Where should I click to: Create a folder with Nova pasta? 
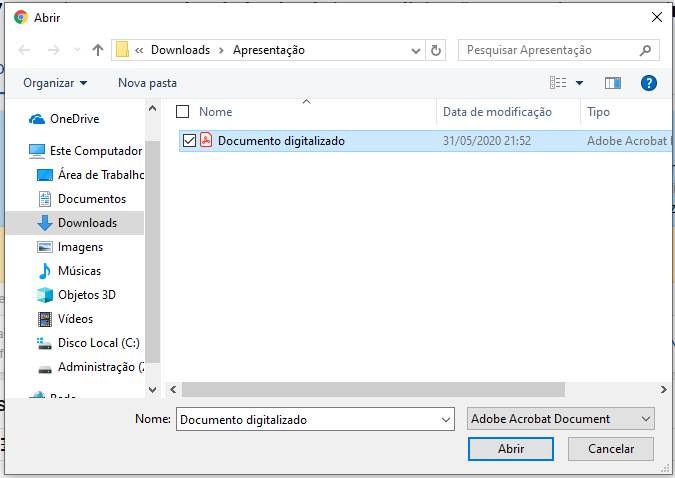[148, 83]
